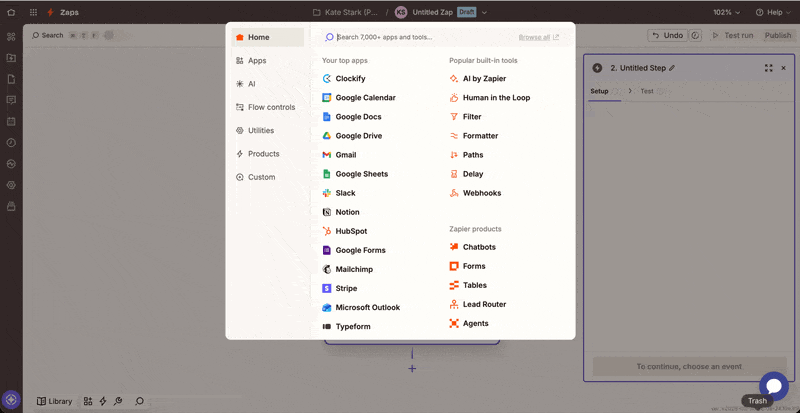The height and width of the screenshot is (413, 800).
Task: Expand the Help menu
Action: pyautogui.click(x=773, y=12)
